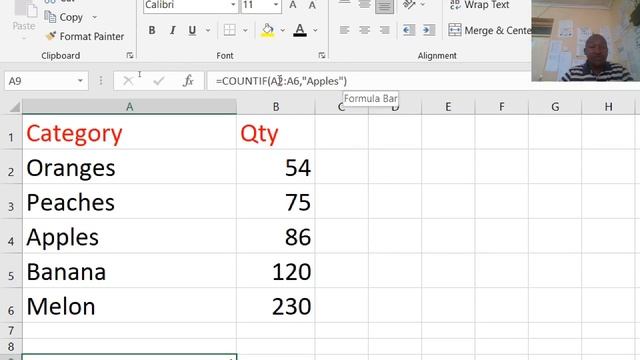The width and height of the screenshot is (640, 360).
Task: Select the Peaches cell
Action: pyautogui.click(x=129, y=201)
